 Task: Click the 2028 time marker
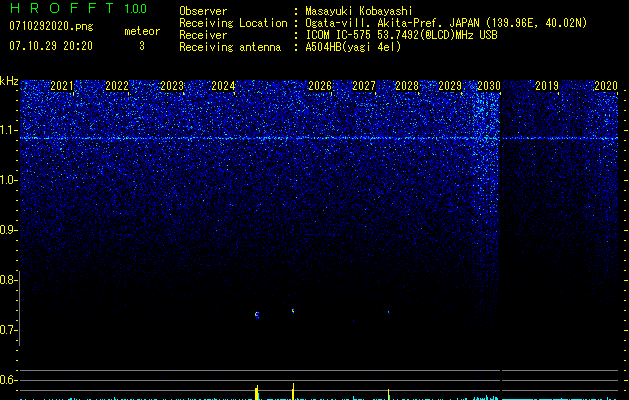[407, 86]
